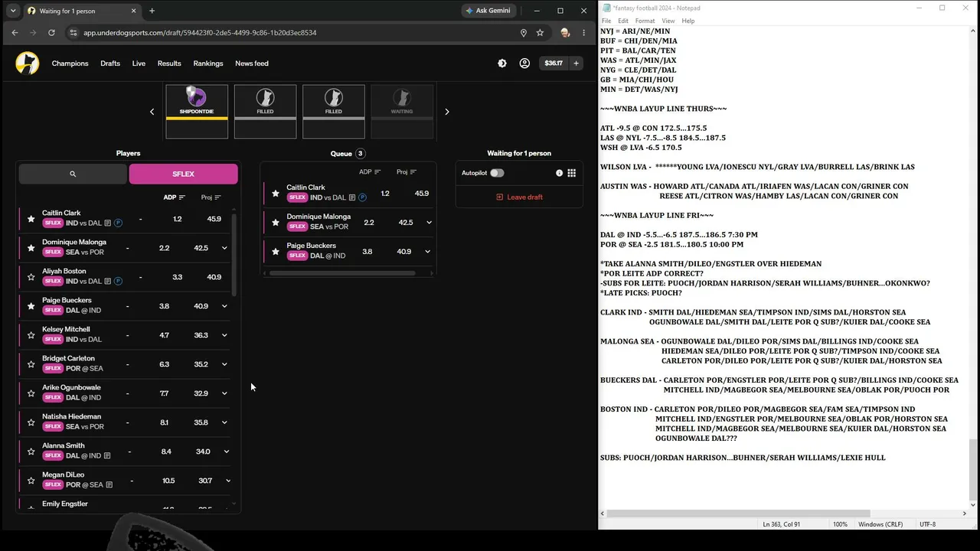
Task: Star Megan DiLeo in the Players list
Action: [x=31, y=481]
